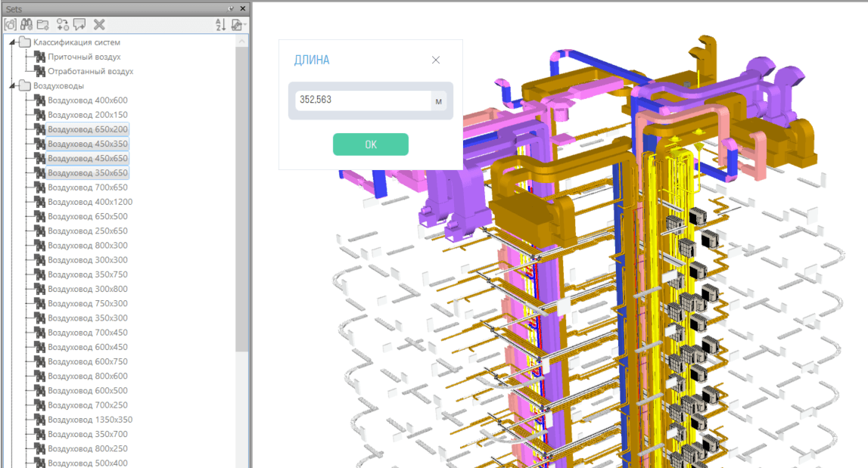Select the Приточный воздух search set
868x468 pixels.
click(x=84, y=57)
